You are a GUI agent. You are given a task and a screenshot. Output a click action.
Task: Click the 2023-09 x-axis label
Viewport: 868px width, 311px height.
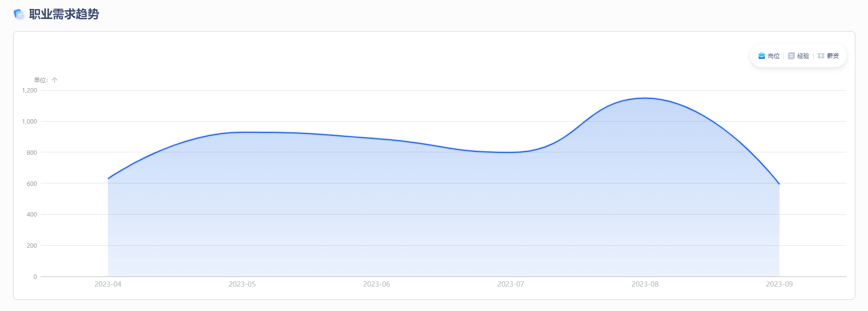(x=779, y=284)
